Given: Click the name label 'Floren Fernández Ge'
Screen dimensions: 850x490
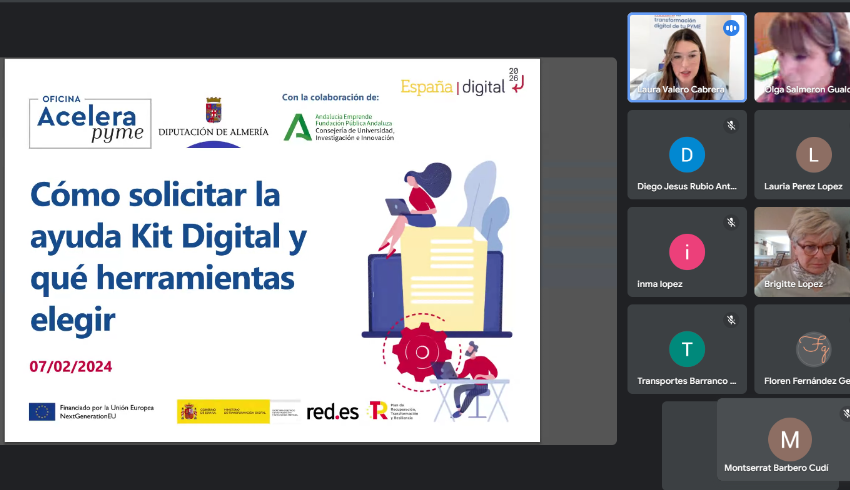Looking at the screenshot, I should (807, 381).
